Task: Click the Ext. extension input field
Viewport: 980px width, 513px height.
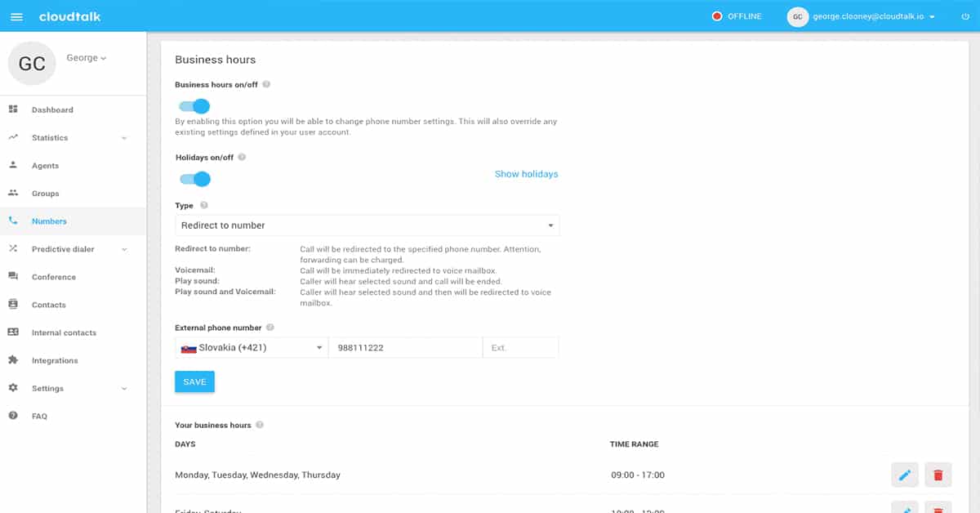Action: [x=520, y=348]
